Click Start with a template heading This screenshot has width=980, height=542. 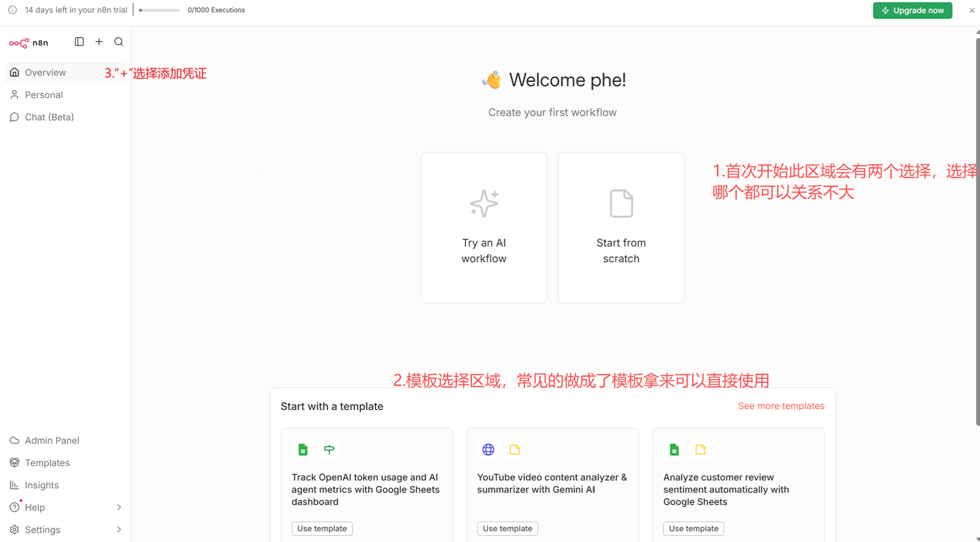click(x=332, y=407)
